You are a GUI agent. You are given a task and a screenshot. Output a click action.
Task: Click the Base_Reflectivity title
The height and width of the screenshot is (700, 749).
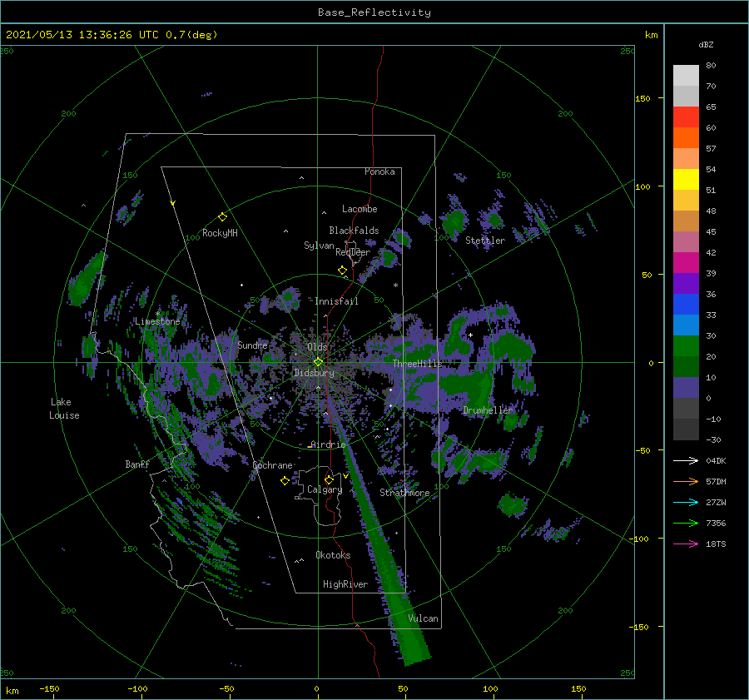(374, 12)
